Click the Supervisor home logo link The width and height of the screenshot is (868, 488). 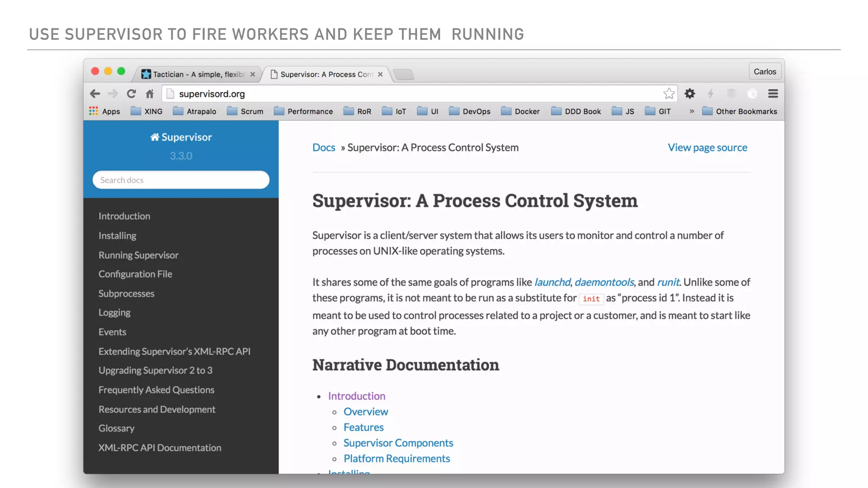[181, 137]
